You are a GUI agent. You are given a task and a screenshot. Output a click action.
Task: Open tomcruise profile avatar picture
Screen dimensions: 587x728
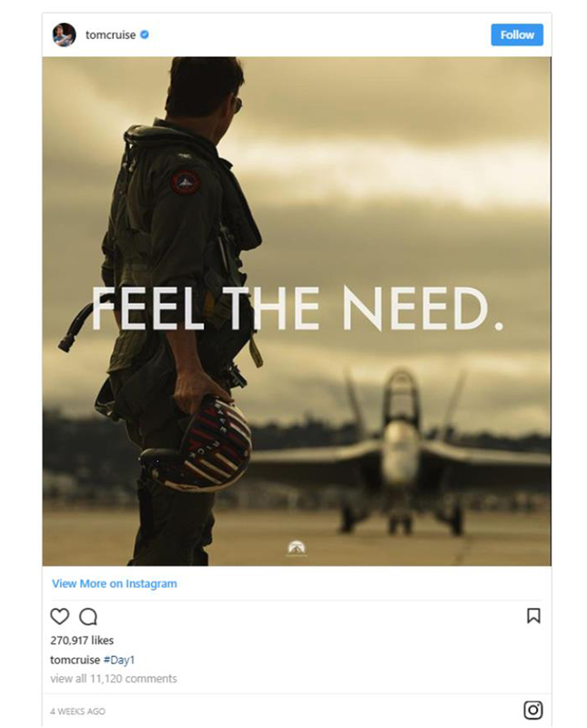point(64,35)
